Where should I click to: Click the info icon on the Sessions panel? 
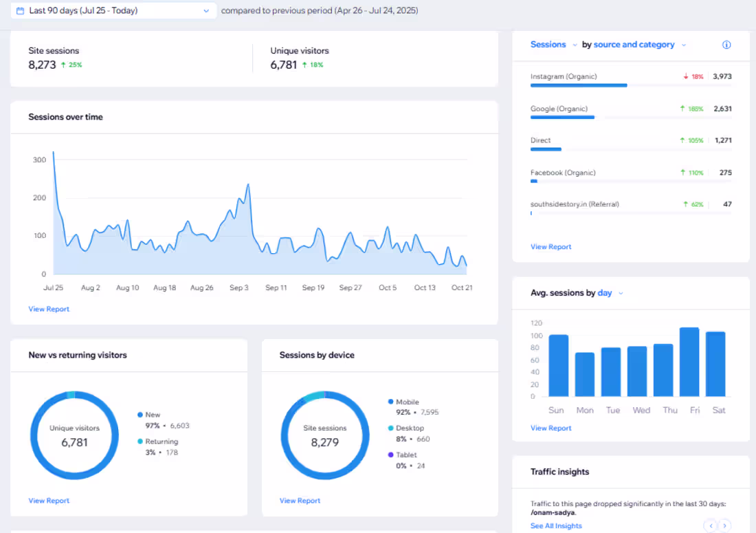click(x=726, y=44)
